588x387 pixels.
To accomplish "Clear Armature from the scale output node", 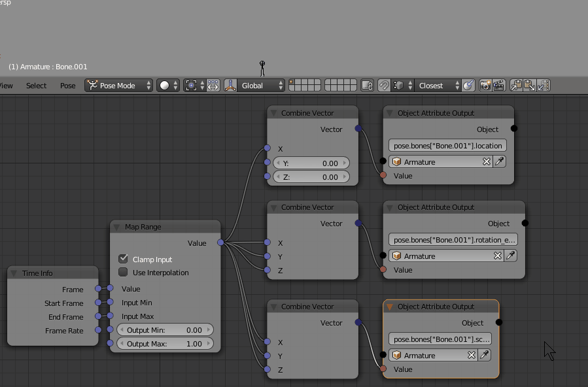I will point(472,355).
